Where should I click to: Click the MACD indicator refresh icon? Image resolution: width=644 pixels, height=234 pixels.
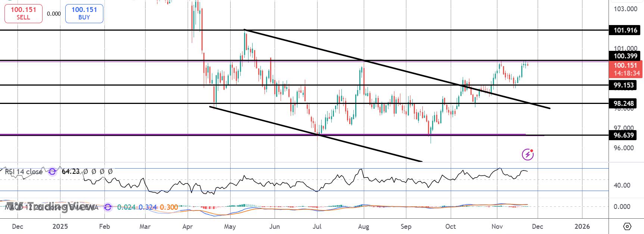pyautogui.click(x=108, y=207)
